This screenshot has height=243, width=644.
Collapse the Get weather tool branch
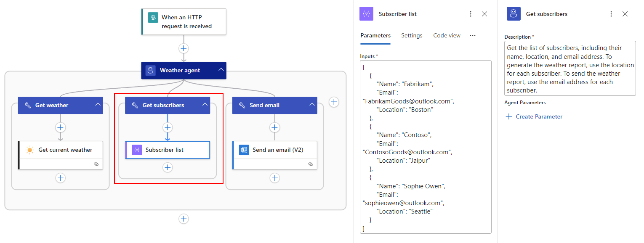pos(97,105)
